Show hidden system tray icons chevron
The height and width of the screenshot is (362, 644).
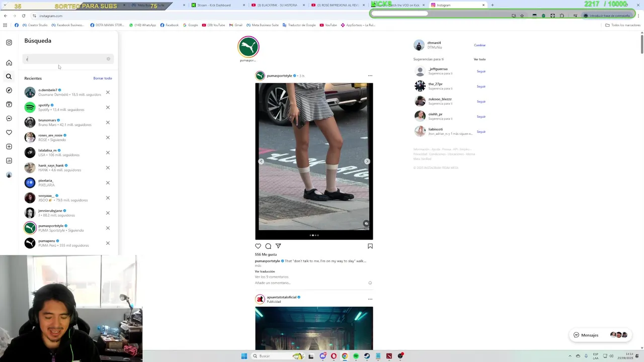coord(570,356)
